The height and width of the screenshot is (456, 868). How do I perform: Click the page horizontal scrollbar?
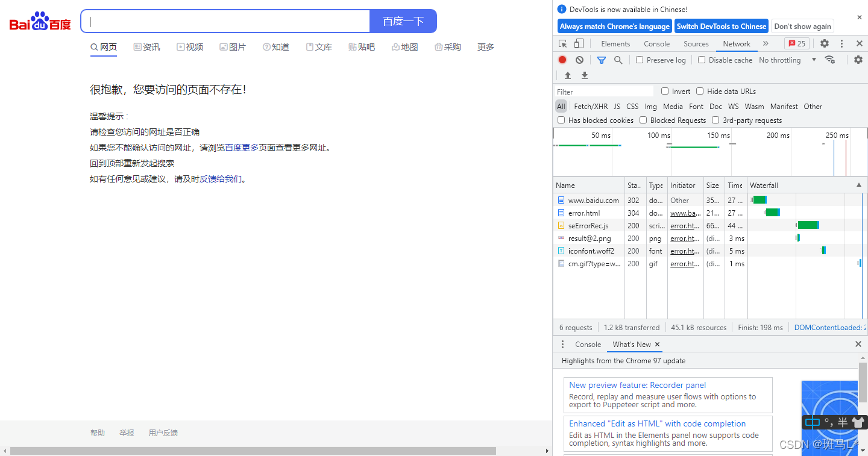click(x=253, y=451)
